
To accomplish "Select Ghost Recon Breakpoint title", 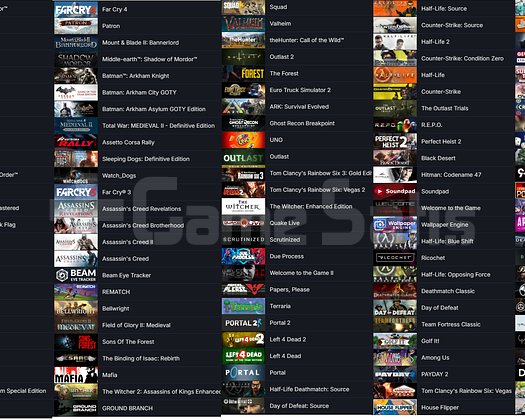I will 302,123.
